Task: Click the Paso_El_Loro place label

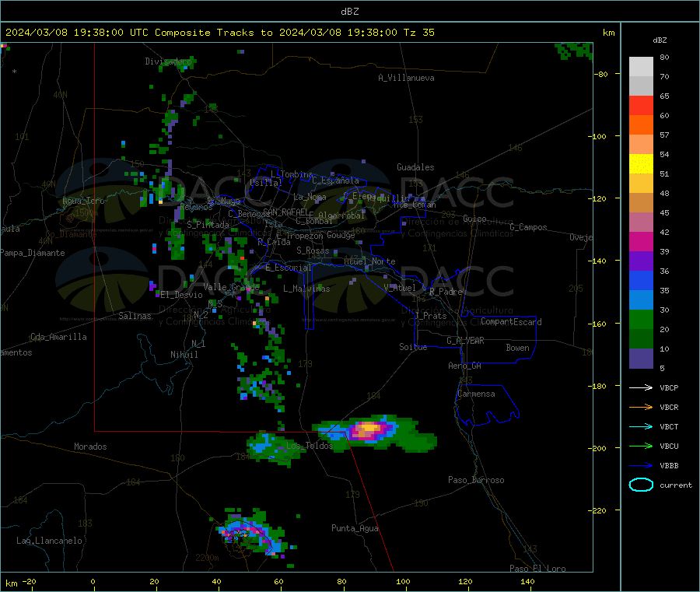Action: click(537, 569)
